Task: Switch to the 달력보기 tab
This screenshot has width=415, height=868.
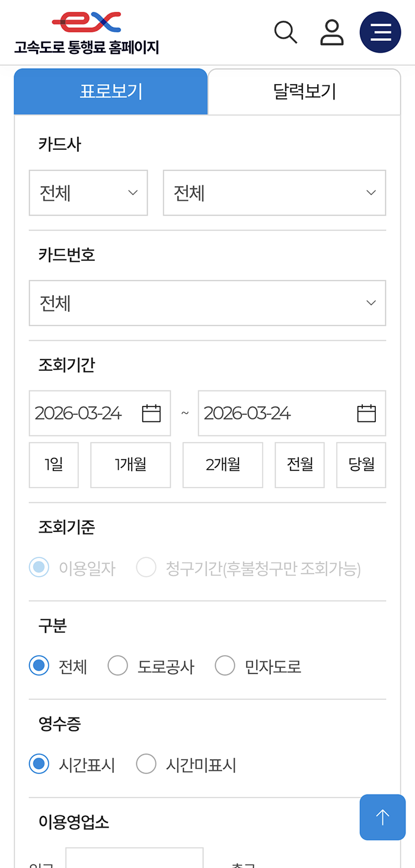Action: pyautogui.click(x=304, y=91)
